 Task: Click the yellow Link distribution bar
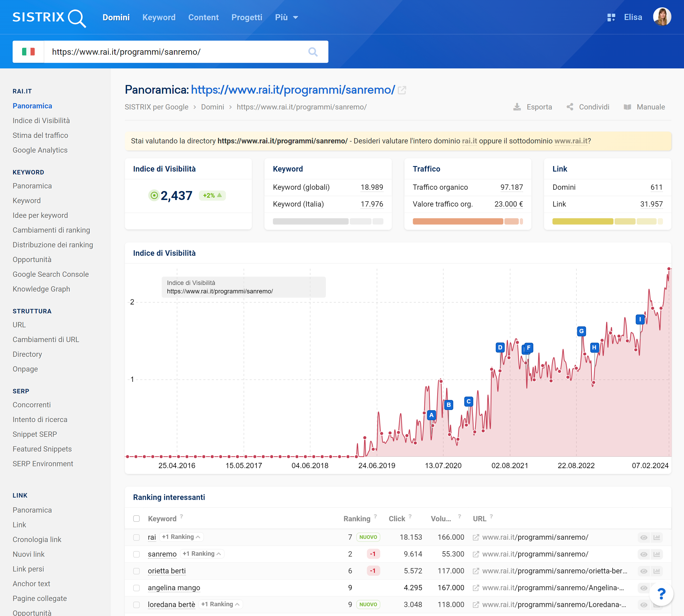tap(607, 221)
